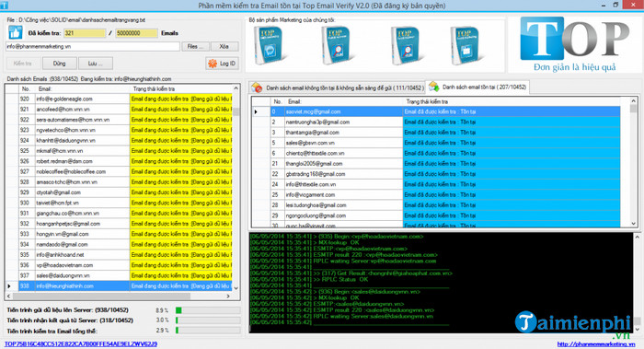
Task: Select row giangchau.co@hcm.vnn.vn
Action: pos(119,214)
